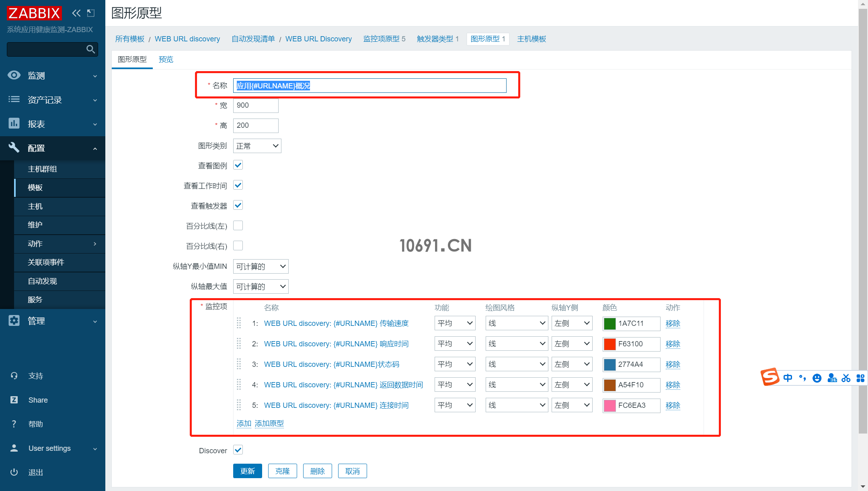Click the 取消 button
868x491 pixels.
click(353, 471)
